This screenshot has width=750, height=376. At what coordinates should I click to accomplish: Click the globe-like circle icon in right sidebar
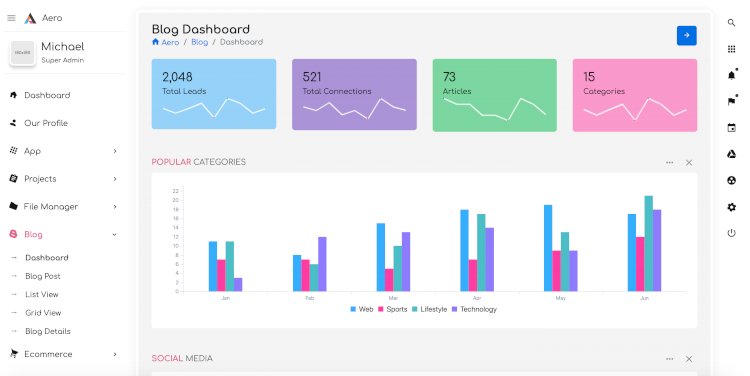tap(731, 180)
